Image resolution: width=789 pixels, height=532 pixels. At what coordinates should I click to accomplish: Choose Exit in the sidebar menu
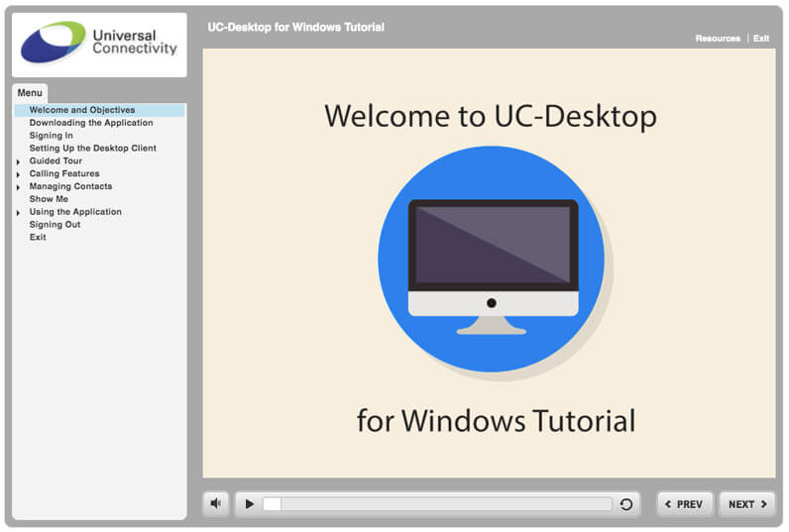tap(38, 238)
